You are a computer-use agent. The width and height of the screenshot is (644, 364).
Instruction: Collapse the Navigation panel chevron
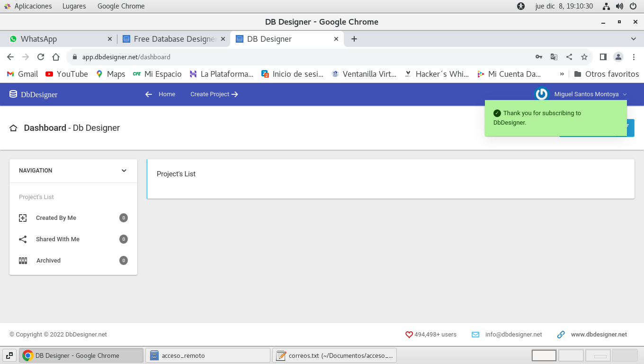[124, 171]
